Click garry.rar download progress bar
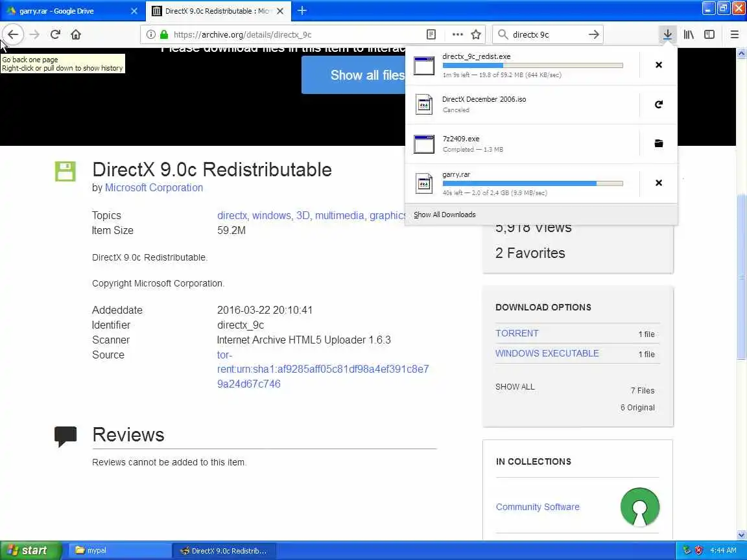The image size is (747, 560). 532,183
